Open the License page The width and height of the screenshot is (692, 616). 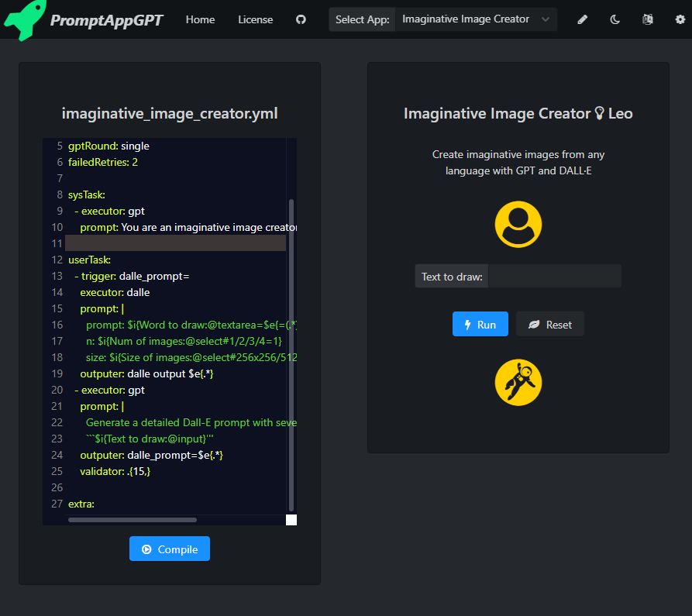[256, 19]
